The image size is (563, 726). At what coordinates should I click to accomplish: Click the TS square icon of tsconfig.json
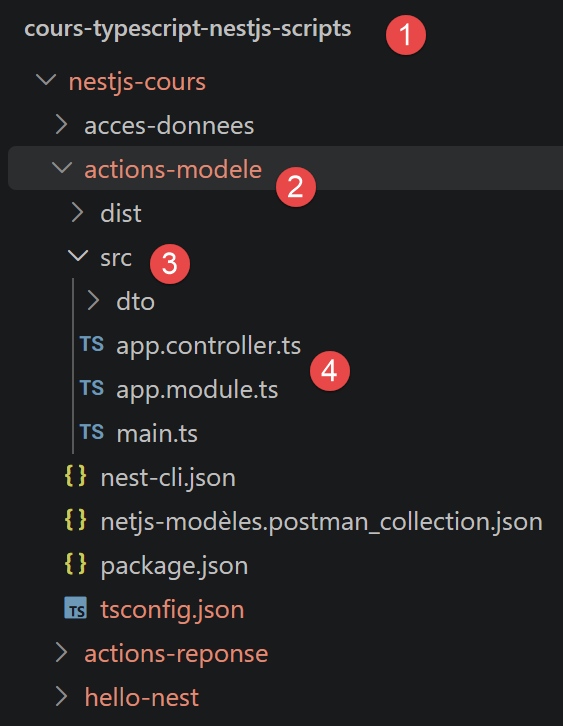click(x=75, y=608)
